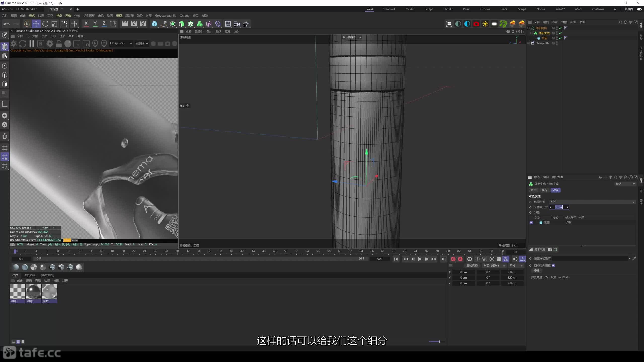
Task: Click the undo arrow in the toolbar
Action: (6, 24)
